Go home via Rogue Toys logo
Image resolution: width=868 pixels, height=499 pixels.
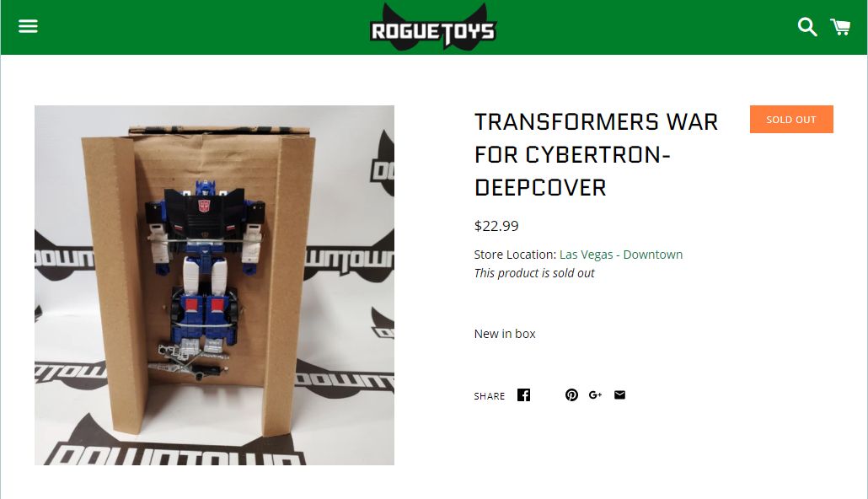433,27
